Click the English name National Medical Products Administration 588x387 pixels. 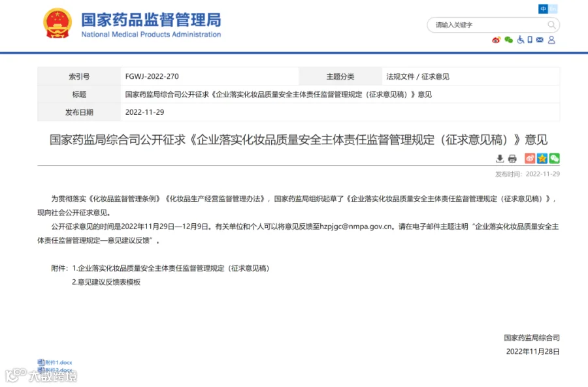coord(151,35)
